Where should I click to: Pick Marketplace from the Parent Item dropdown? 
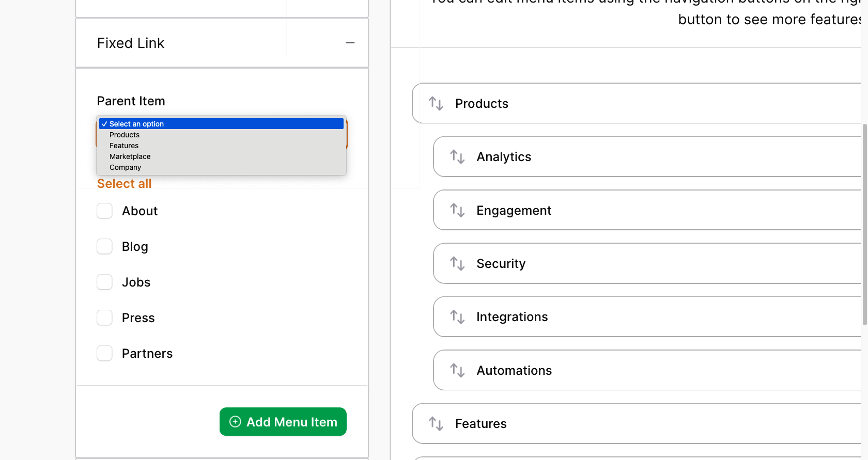tap(221, 156)
